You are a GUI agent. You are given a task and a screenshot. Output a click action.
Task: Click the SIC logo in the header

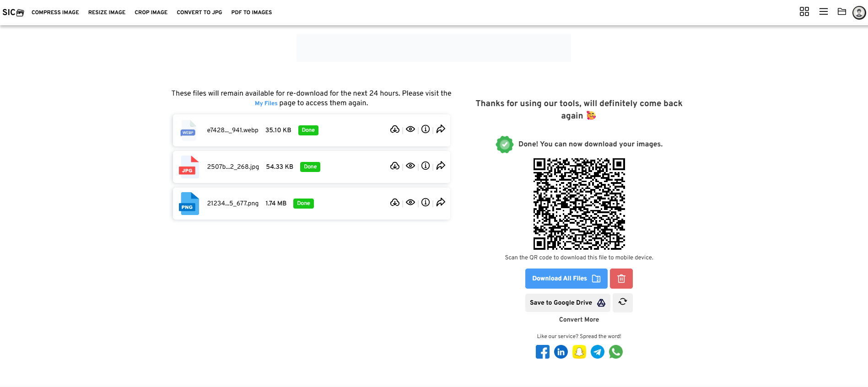13,12
